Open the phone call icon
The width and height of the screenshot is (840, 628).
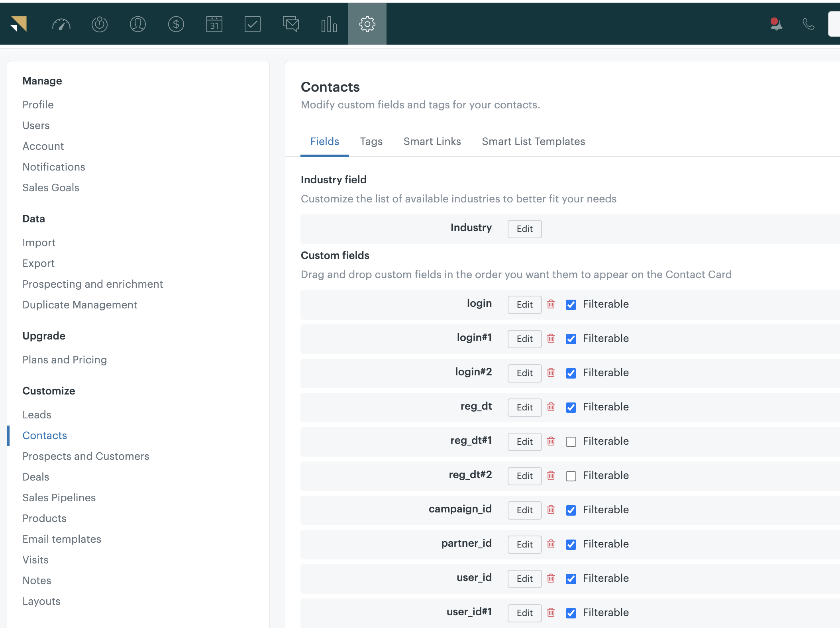coord(808,24)
